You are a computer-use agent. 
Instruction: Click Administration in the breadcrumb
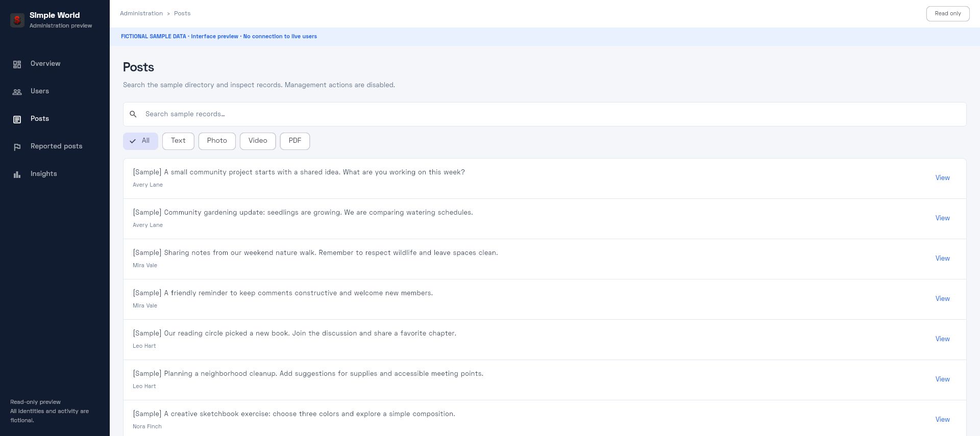[141, 13]
